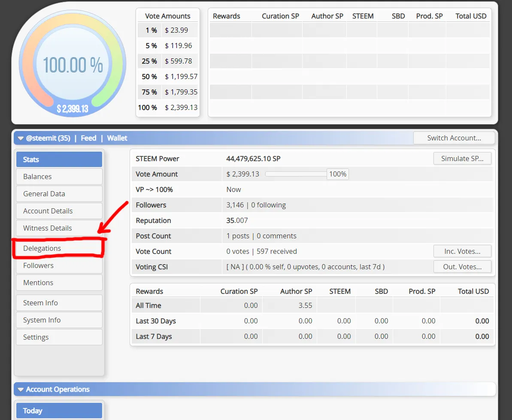Click the 3,146 | 0 following value
Viewport: 512px width, 420px height.
point(256,205)
